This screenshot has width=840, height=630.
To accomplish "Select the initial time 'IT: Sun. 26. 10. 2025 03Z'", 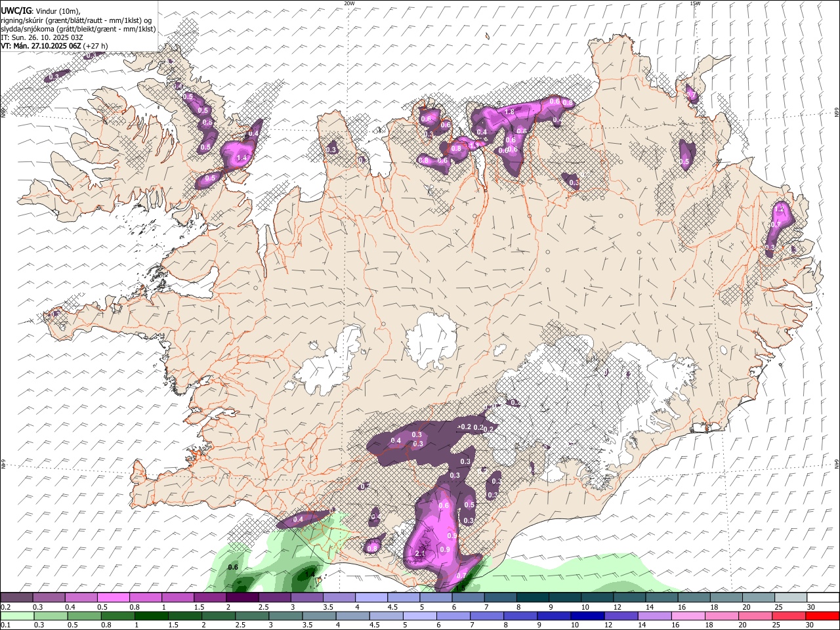I will tap(41, 37).
